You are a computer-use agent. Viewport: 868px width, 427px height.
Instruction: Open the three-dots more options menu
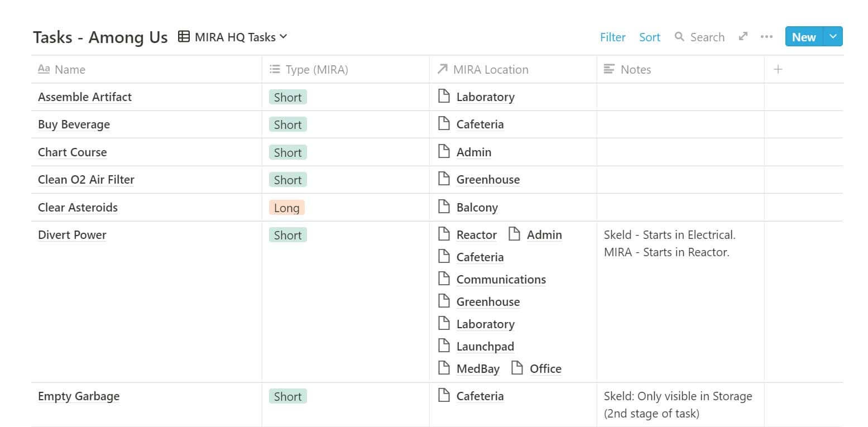(x=766, y=37)
